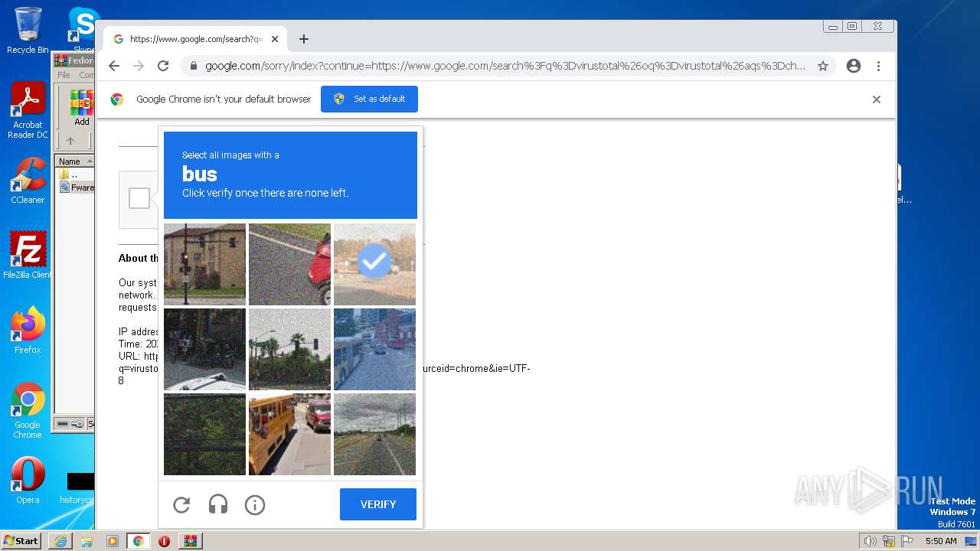Screen dimensions: 980x551
Task: Open captcha help info icon
Action: pos(255,504)
